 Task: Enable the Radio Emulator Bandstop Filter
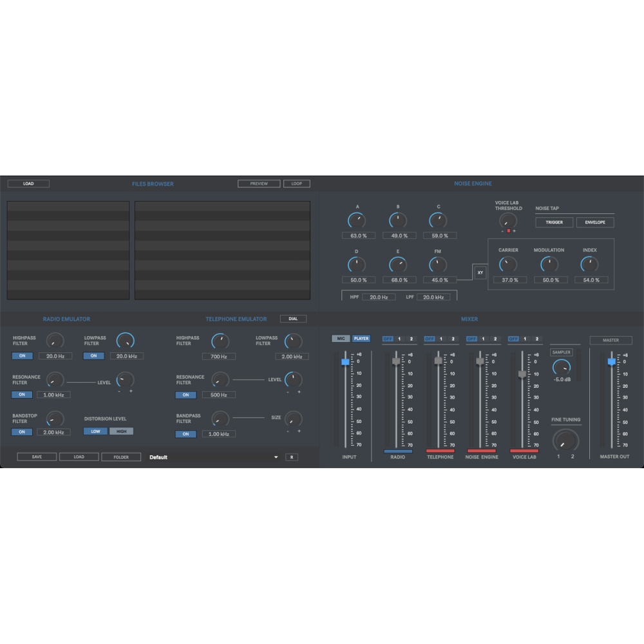[x=22, y=432]
